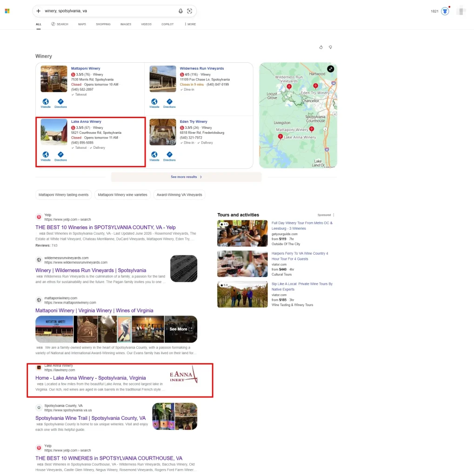Open Mattaponi Winery Website icon
This screenshot has width=474, height=476.
pyautogui.click(x=46, y=103)
